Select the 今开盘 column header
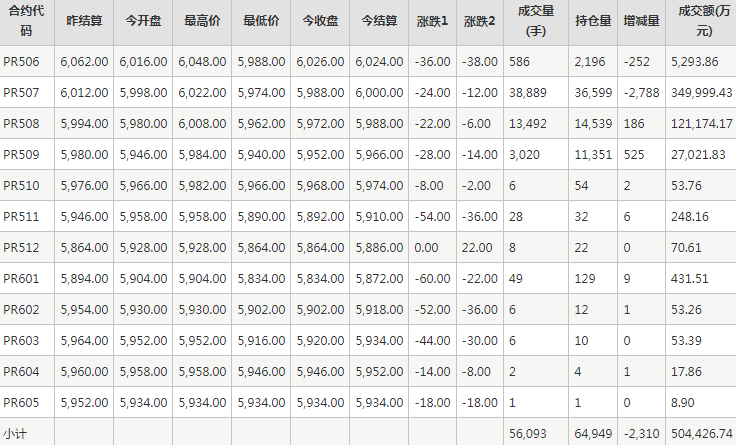 coord(143,21)
